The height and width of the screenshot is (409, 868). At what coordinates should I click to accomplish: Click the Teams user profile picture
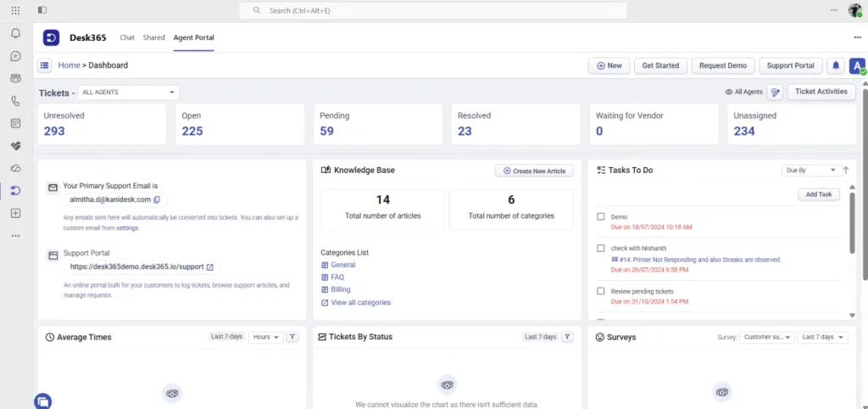pos(854,10)
